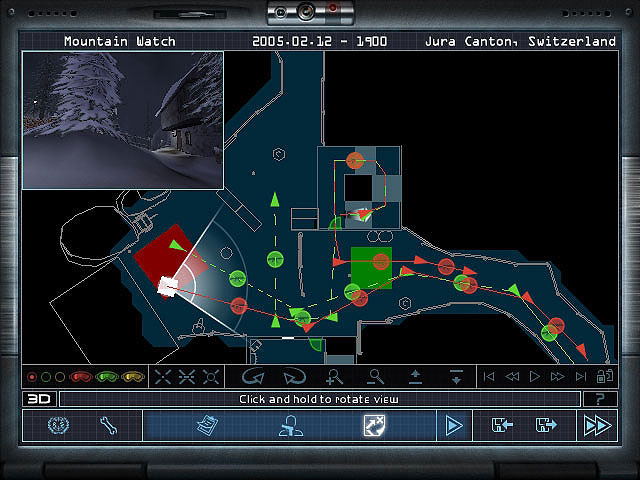
Task: Toggle the 3D view button
Action: pos(39,399)
